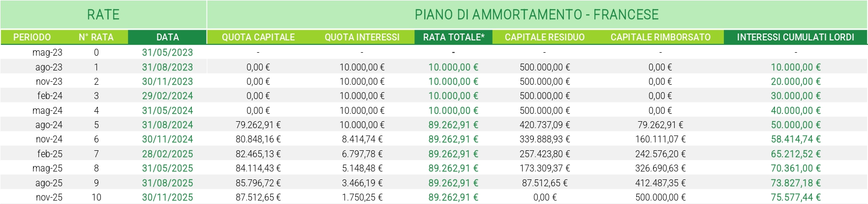Click the PERIODO column header
868x204 pixels.
[32, 37]
